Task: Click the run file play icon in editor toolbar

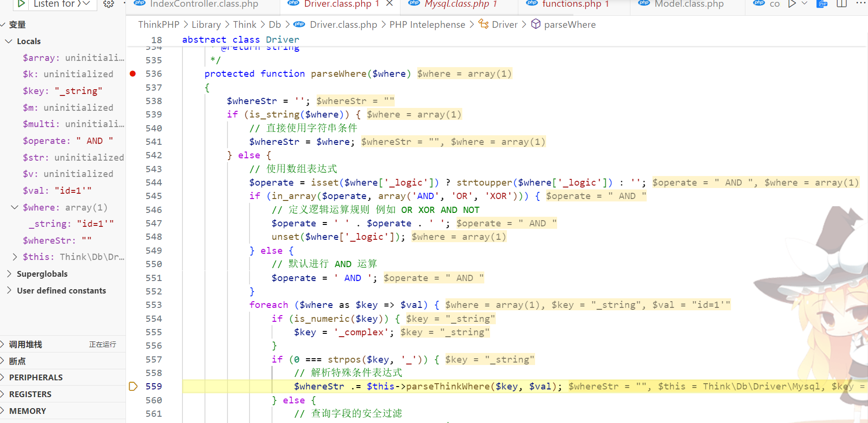Action: point(792,4)
